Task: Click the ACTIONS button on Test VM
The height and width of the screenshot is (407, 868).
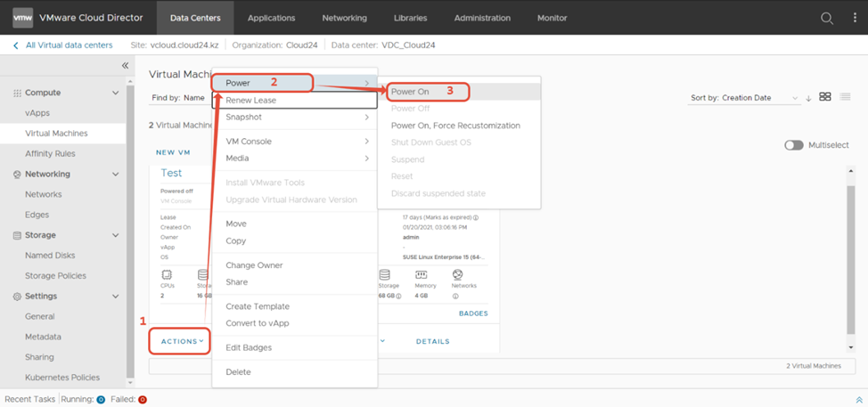Action: [182, 341]
